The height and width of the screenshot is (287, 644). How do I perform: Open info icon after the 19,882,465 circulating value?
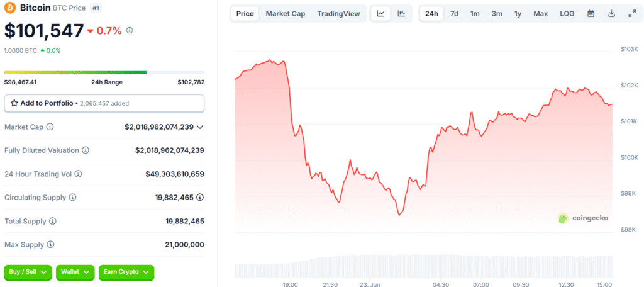[x=200, y=198]
